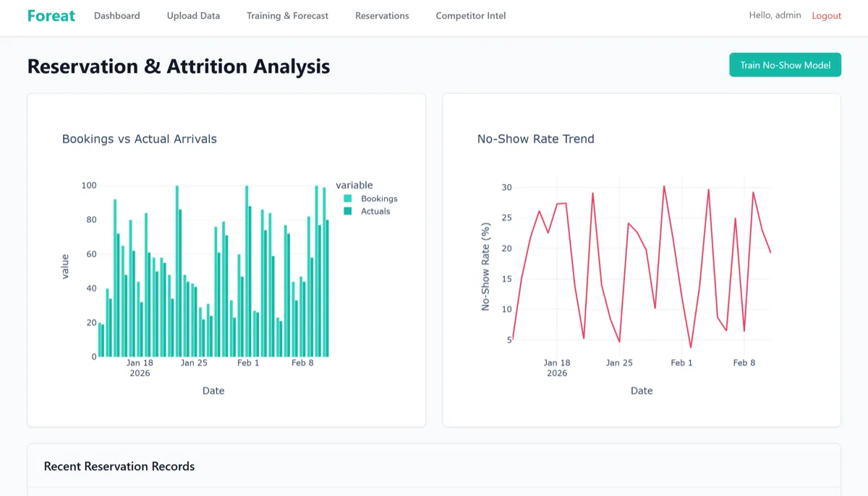Image resolution: width=868 pixels, height=496 pixels.
Task: Click the Reservation & Attrition Analysis heading
Action: point(178,67)
